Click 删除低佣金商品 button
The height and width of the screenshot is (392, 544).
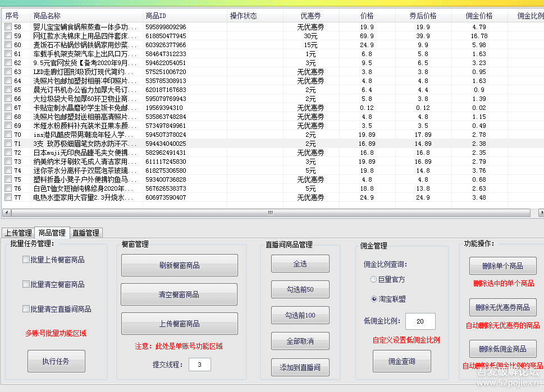click(502, 349)
